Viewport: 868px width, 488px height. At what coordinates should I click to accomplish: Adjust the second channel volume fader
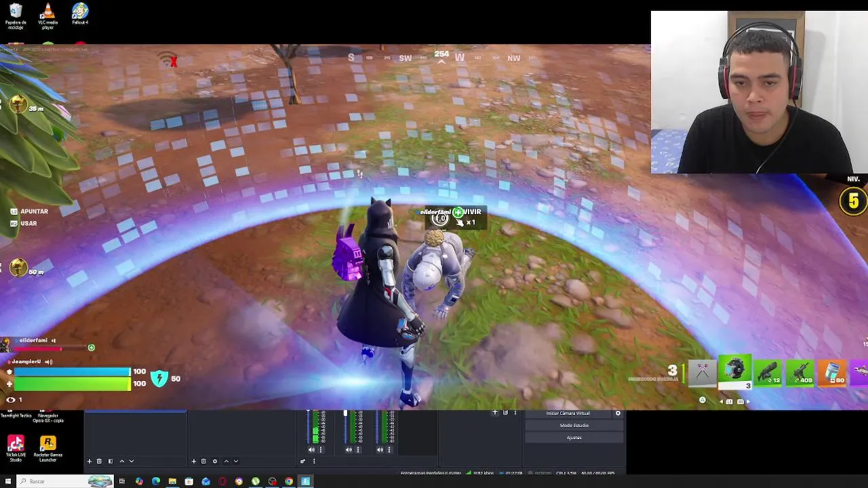click(345, 428)
